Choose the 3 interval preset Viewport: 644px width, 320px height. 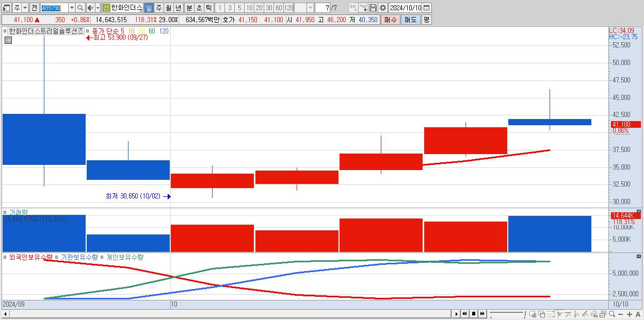(x=230, y=8)
